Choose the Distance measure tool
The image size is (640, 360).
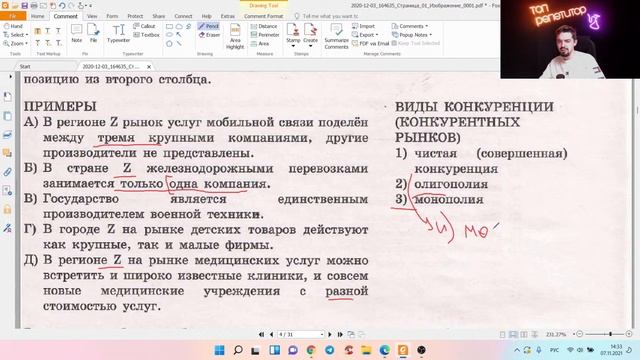[x=264, y=26]
